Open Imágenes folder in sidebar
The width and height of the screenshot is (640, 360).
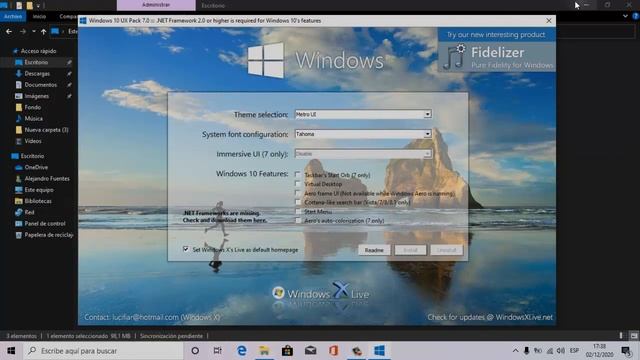click(36, 96)
